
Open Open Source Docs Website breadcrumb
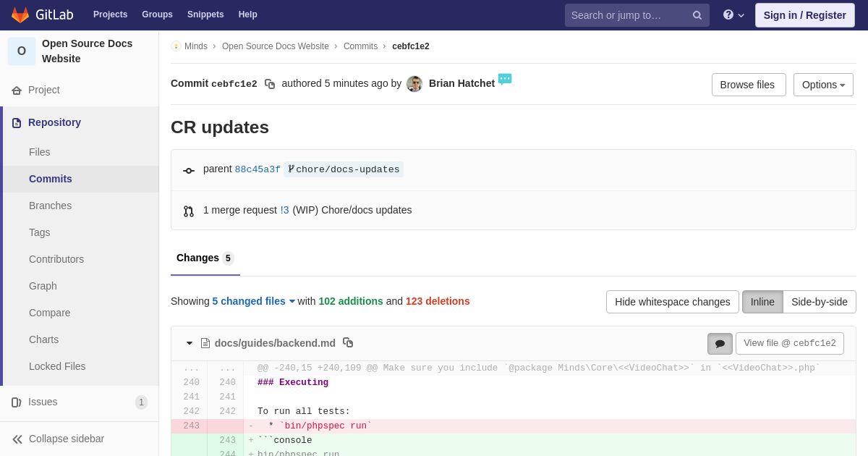[x=276, y=46]
